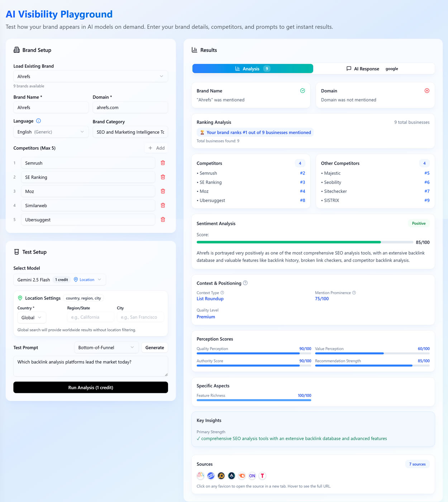This screenshot has width=448, height=502.
Task: Remove Similarweb using its trash icon
Action: tap(163, 205)
